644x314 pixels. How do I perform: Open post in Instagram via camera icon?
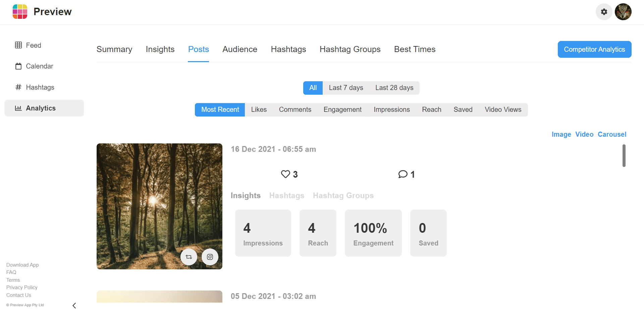click(210, 257)
